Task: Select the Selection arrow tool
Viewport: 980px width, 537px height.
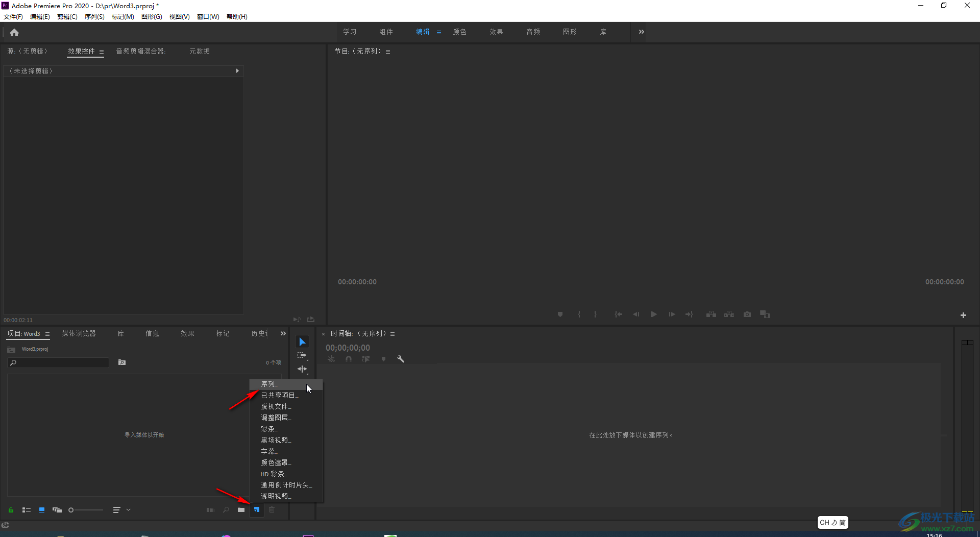Action: tap(302, 341)
